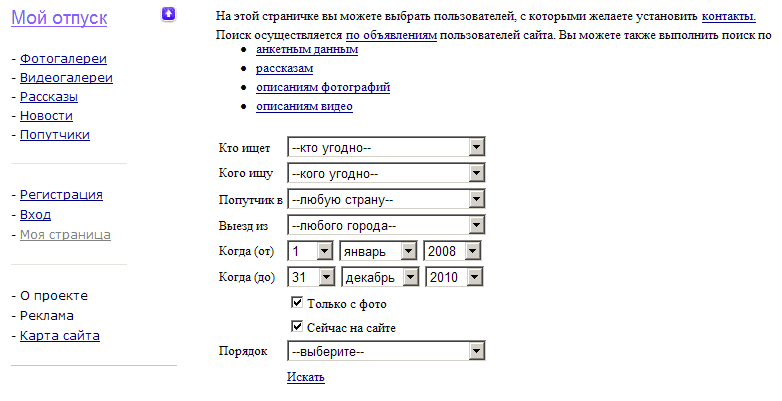Go to Видеогалереи section

pos(66,78)
